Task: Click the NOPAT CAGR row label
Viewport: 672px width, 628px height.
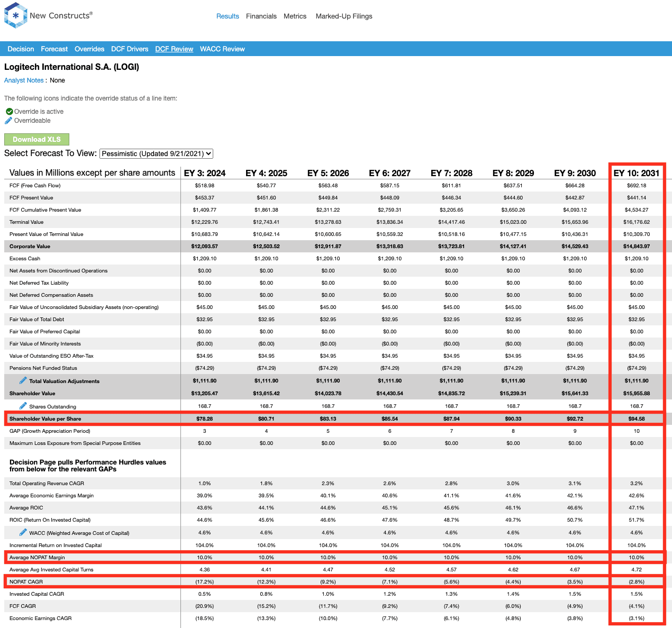Action: 26,582
